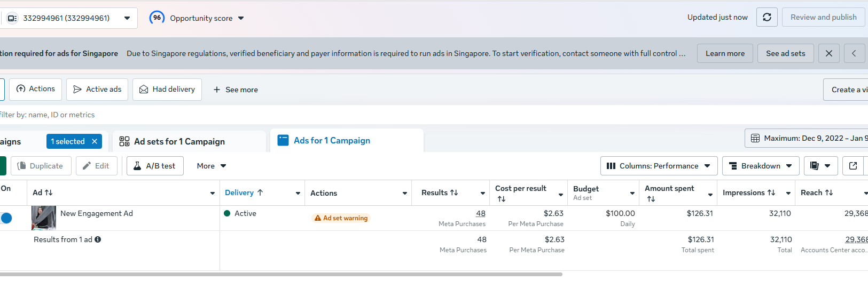The height and width of the screenshot is (281, 868).
Task: Click the export/share icon button
Action: [x=853, y=166]
